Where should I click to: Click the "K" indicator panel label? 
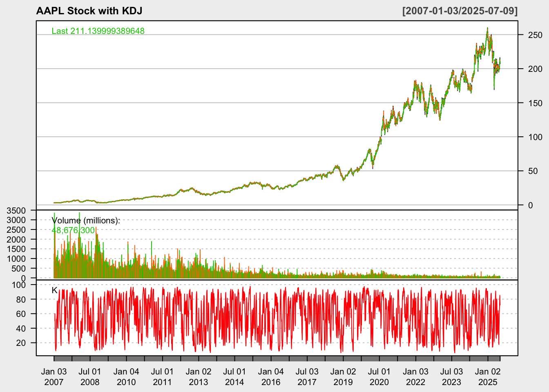coord(55,290)
